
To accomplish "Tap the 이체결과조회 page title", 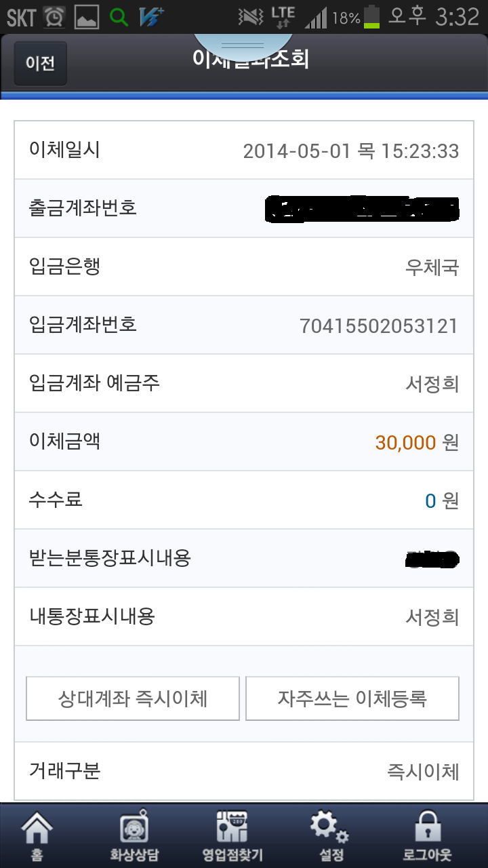I will [251, 60].
